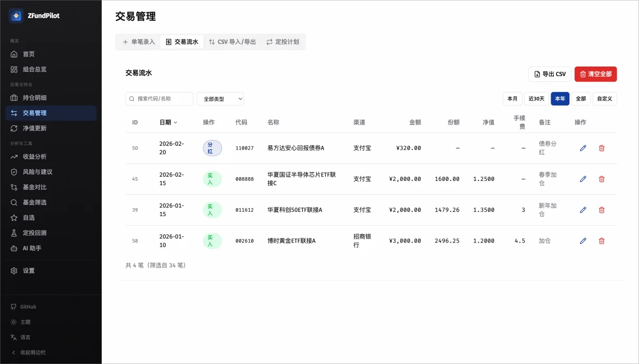Image resolution: width=639 pixels, height=364 pixels.
Task: Open 风险与建议 in the sidebar
Action: [x=51, y=172]
